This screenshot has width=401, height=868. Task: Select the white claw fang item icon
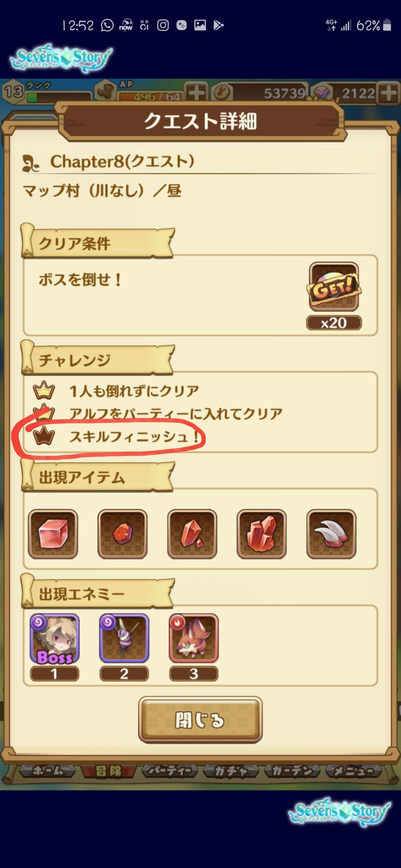[x=331, y=534]
